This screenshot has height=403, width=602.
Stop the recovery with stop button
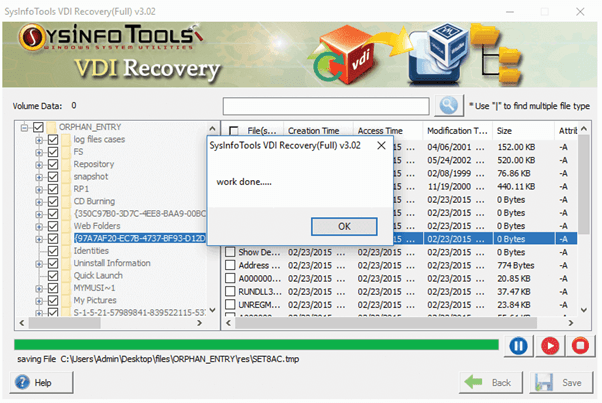(580, 346)
